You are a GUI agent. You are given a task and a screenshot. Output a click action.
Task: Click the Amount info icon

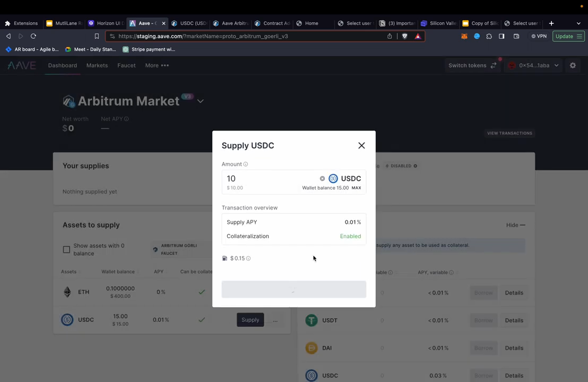click(x=246, y=164)
